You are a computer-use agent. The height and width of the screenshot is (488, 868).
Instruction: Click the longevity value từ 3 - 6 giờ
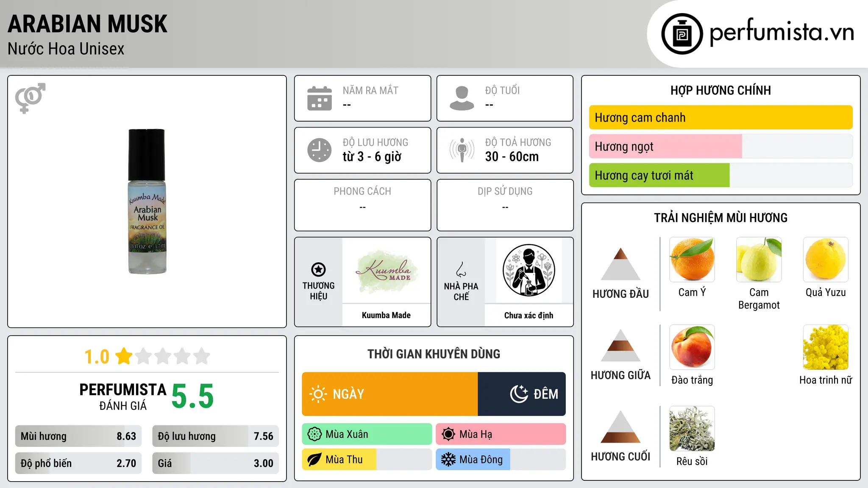point(372,157)
